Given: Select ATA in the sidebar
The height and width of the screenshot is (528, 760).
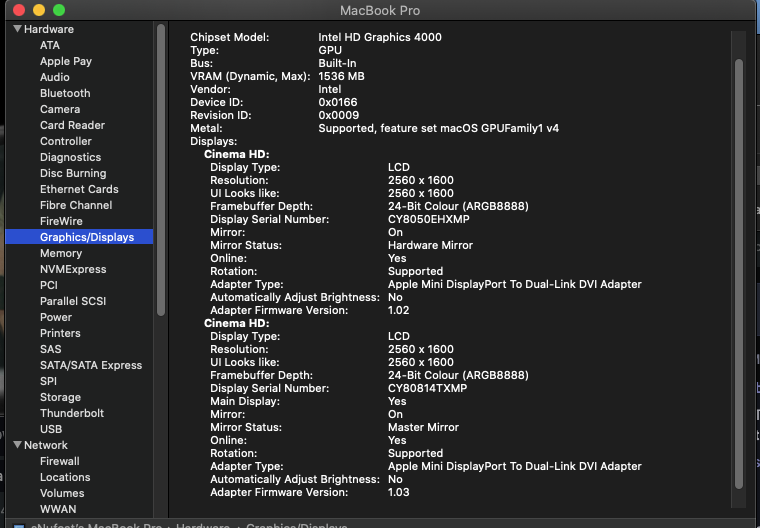Looking at the screenshot, I should [x=50, y=45].
